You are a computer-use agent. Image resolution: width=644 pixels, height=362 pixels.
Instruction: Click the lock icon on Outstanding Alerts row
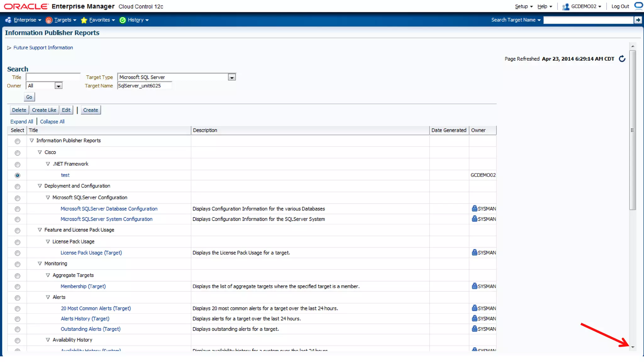coord(475,329)
